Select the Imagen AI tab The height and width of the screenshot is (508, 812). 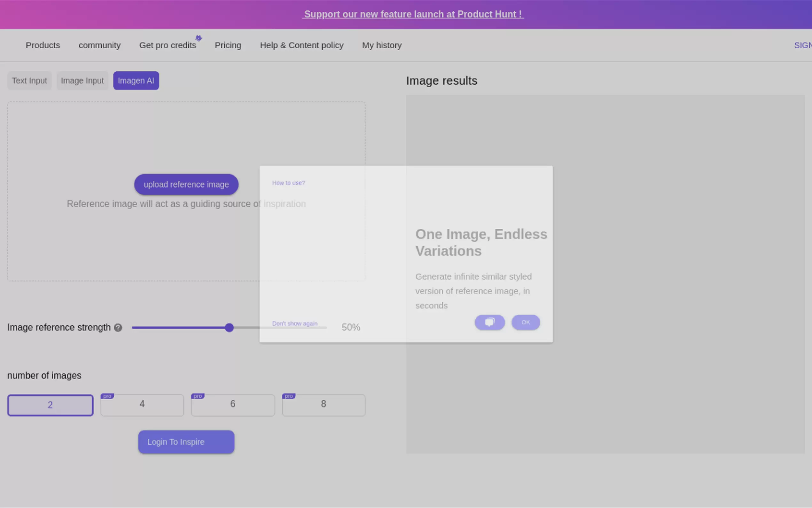(x=136, y=81)
